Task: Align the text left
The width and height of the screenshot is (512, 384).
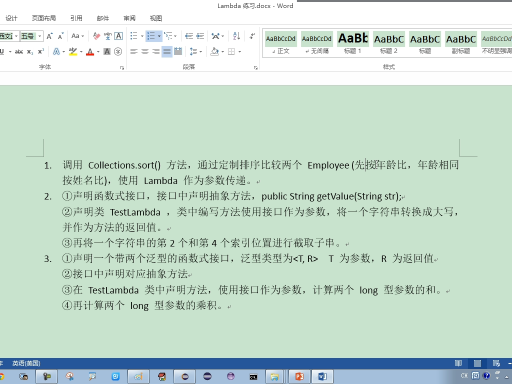Action: click(x=134, y=52)
